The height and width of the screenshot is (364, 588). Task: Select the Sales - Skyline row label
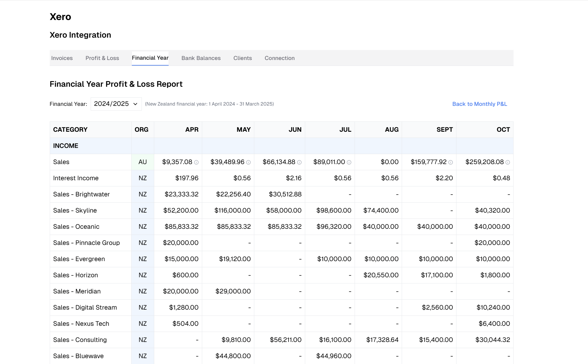[x=75, y=211]
